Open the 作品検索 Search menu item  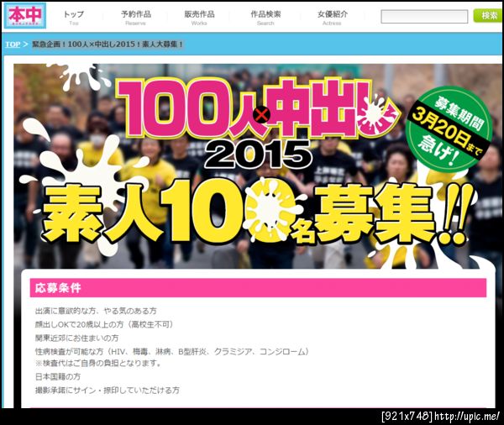point(265,18)
